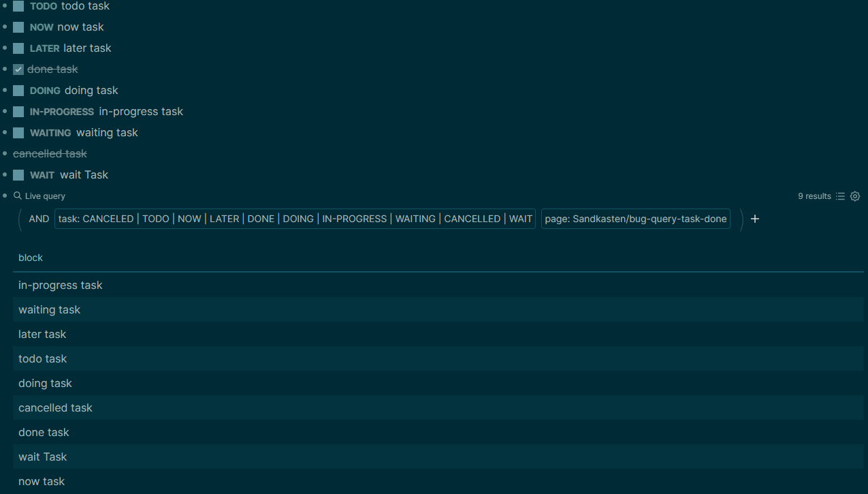Toggle the query results list view icon
The image size is (868, 494).
click(x=840, y=196)
